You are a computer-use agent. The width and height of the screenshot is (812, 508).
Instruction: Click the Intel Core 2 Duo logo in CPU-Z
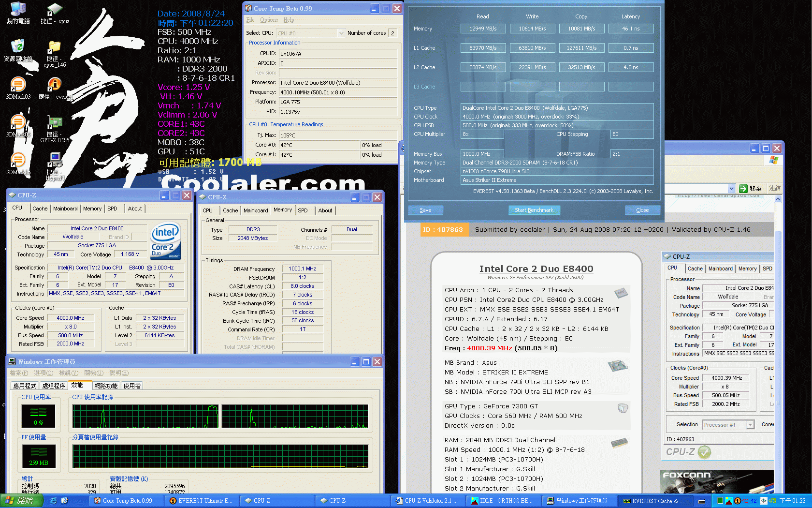pyautogui.click(x=165, y=240)
